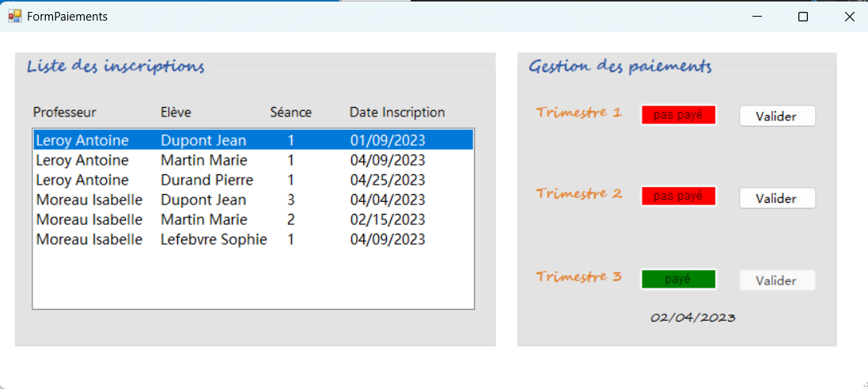Click the FormPaiements app icon in title bar
This screenshot has width=868, height=389.
pyautogui.click(x=15, y=16)
